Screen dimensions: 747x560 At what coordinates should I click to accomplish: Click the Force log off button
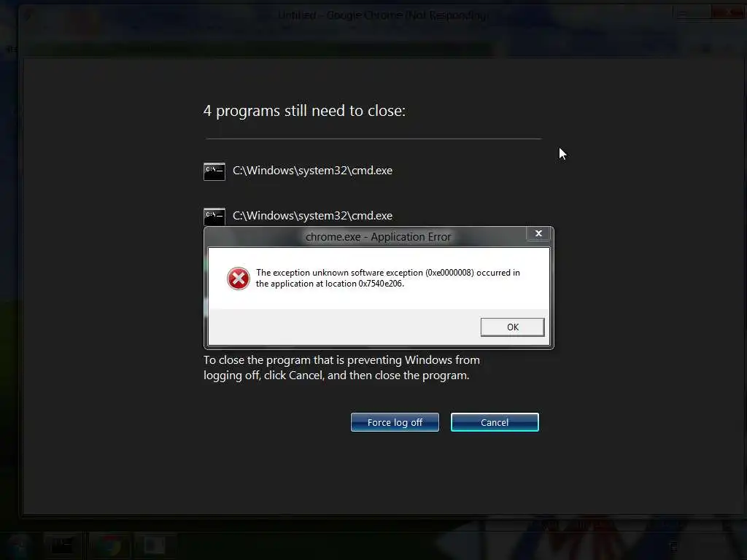(395, 422)
